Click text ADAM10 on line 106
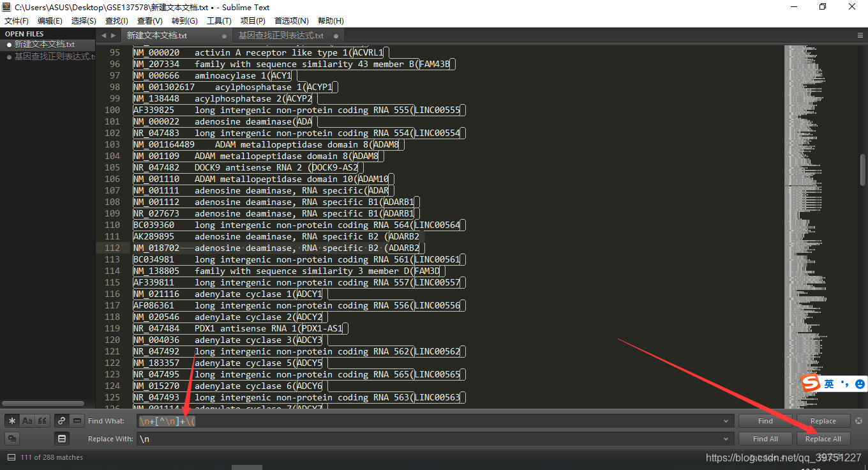The height and width of the screenshot is (470, 868). [373, 179]
